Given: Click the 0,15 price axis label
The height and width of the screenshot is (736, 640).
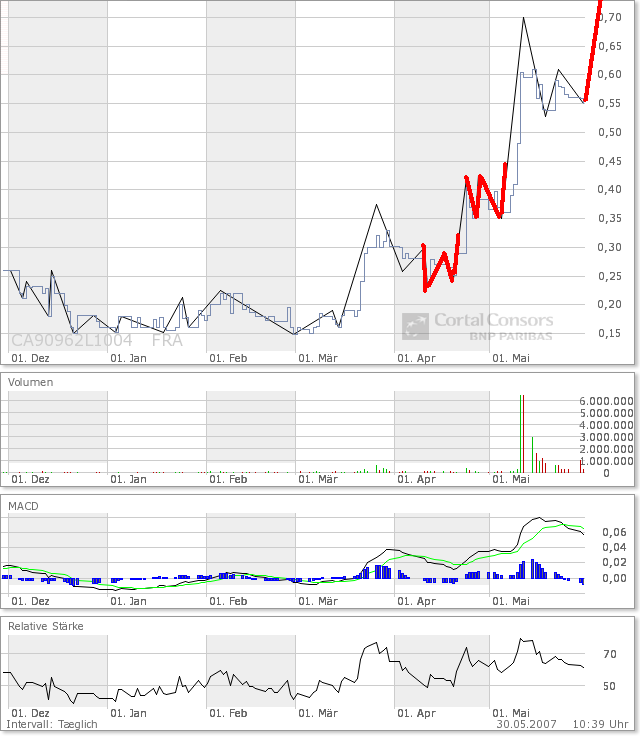Looking at the screenshot, I should [x=609, y=333].
